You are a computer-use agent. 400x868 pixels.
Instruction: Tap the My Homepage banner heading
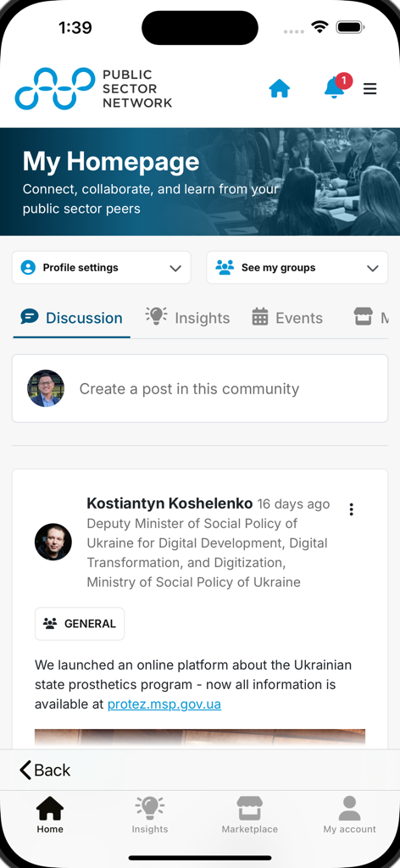point(111,162)
